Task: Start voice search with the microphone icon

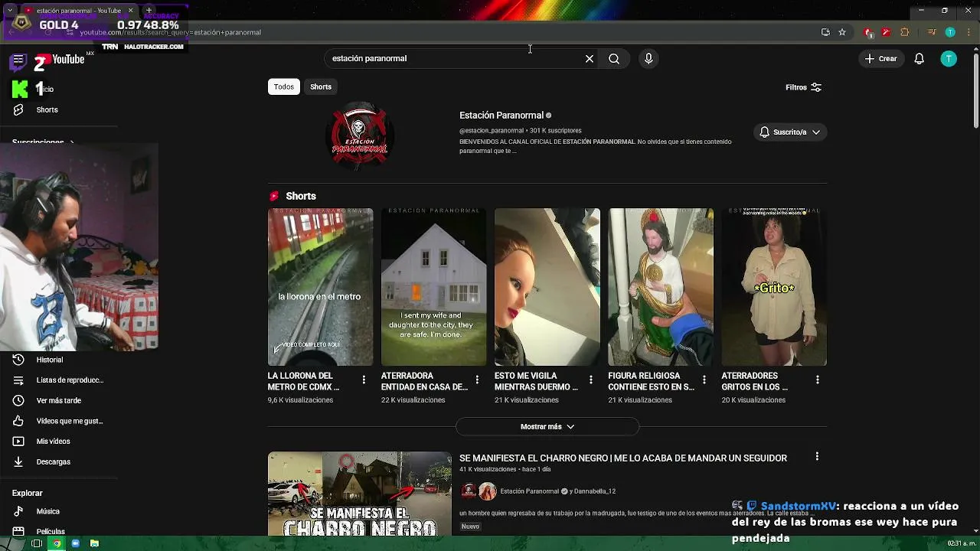Action: (648, 59)
